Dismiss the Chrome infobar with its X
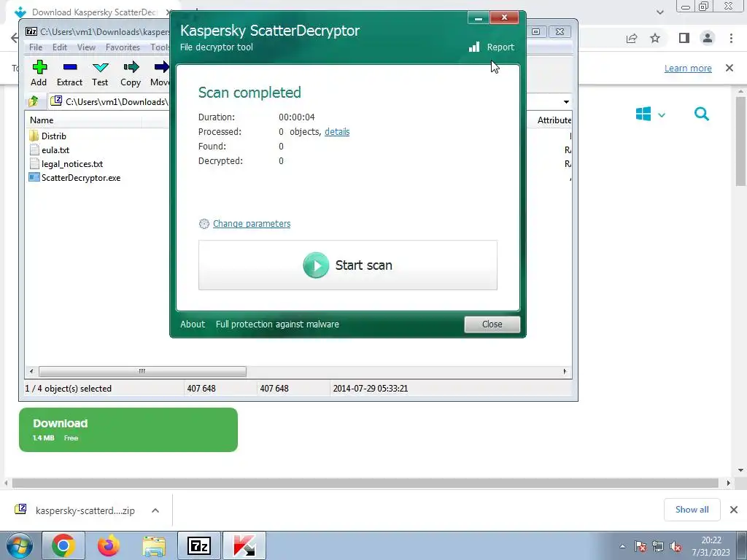This screenshot has height=560, width=747. click(729, 68)
